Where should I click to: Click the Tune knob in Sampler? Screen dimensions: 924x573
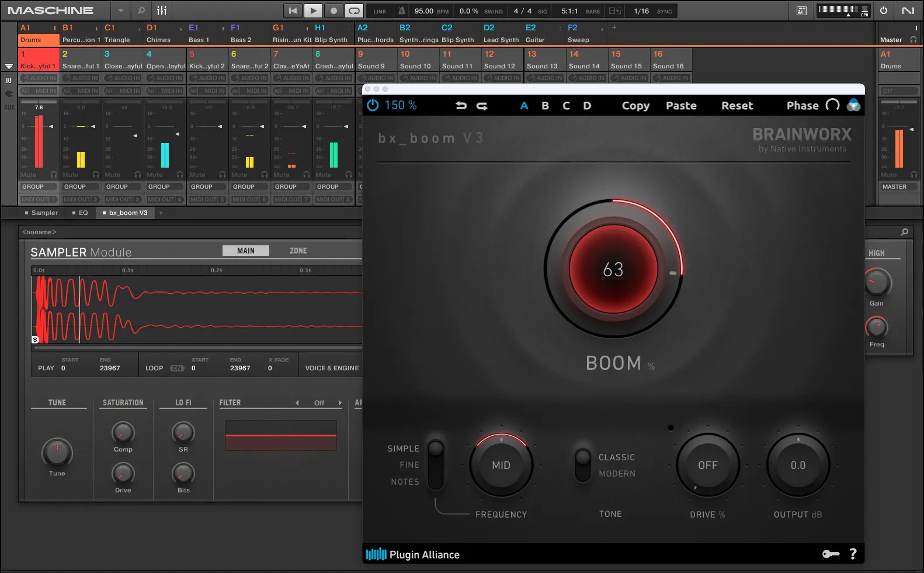click(57, 452)
